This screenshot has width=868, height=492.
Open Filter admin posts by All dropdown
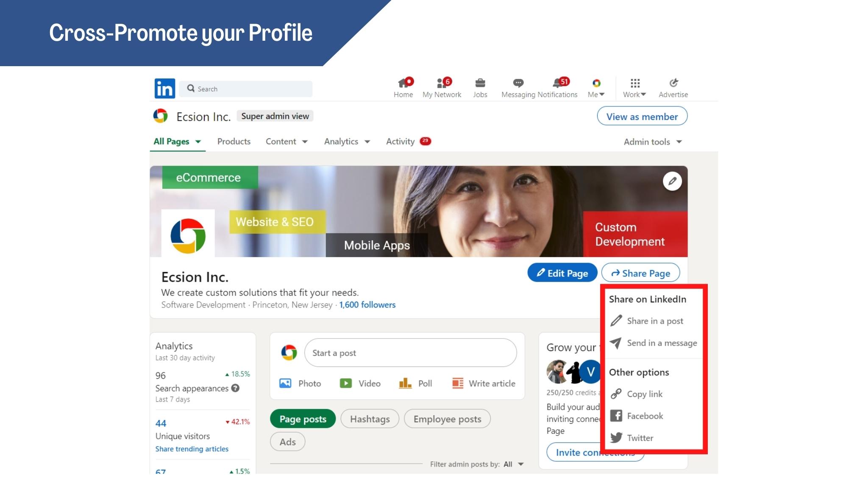pos(514,464)
